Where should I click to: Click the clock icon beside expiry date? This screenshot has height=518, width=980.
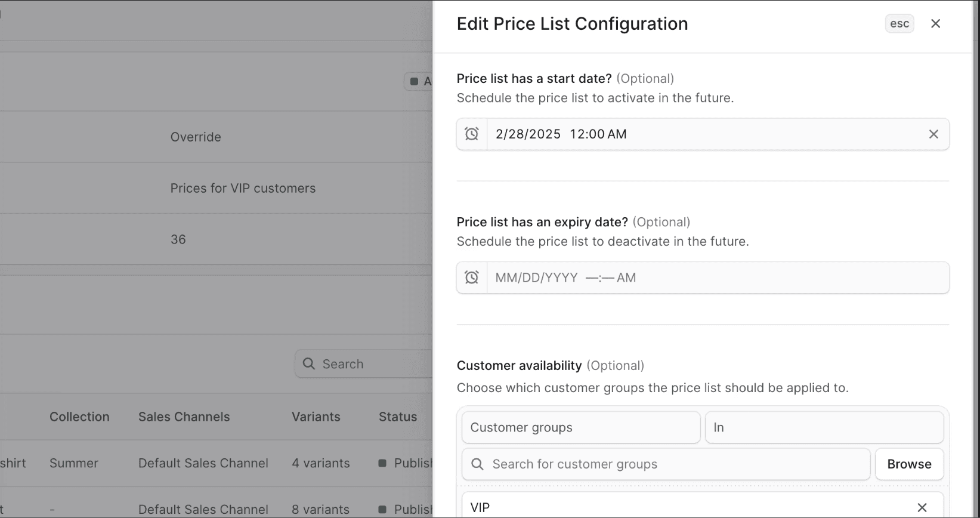pos(472,277)
